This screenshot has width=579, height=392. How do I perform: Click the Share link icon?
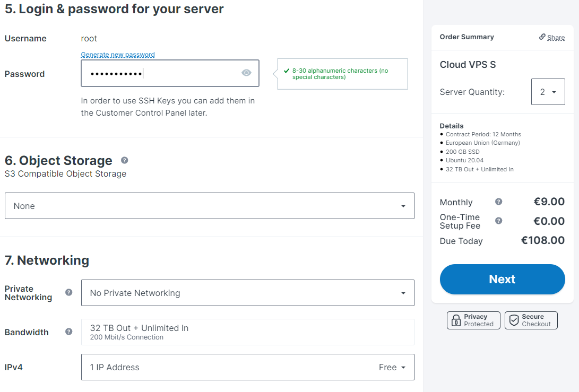coord(542,37)
